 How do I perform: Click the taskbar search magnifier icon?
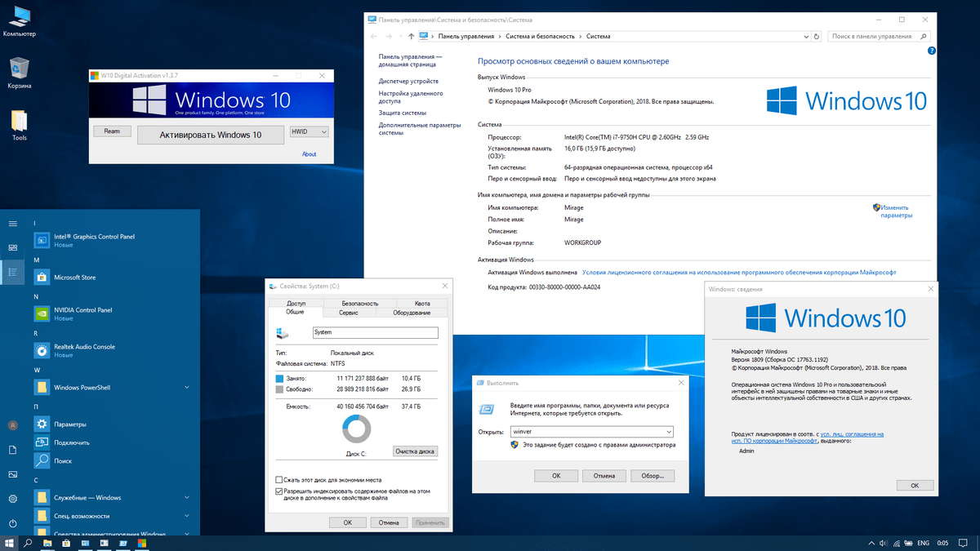(x=29, y=543)
